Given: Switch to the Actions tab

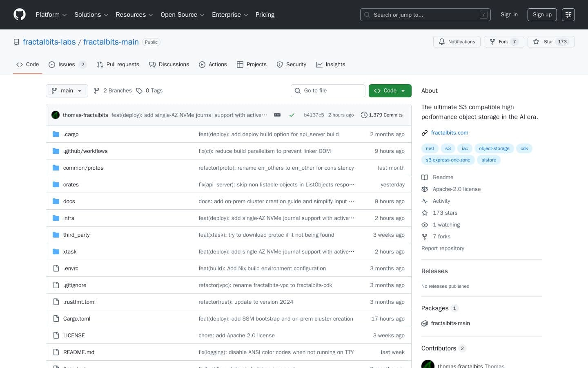Looking at the screenshot, I should 213,65.
